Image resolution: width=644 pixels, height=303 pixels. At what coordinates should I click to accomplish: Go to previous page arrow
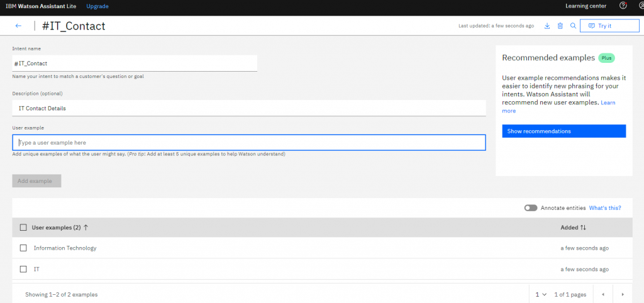(x=603, y=294)
